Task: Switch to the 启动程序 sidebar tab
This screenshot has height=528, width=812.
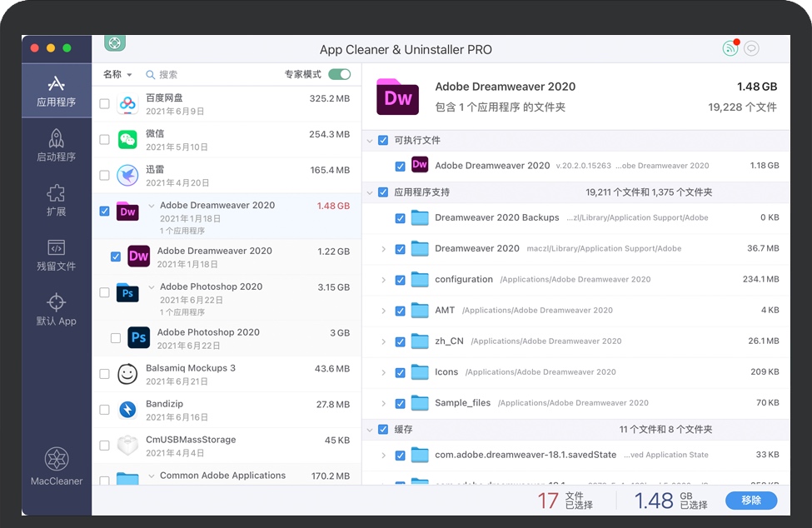Action: point(56,145)
